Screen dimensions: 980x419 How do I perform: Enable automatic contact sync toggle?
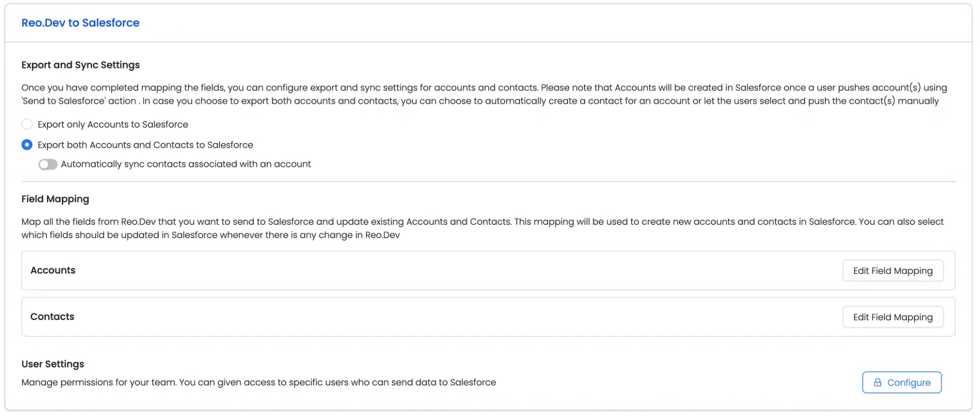[48, 165]
